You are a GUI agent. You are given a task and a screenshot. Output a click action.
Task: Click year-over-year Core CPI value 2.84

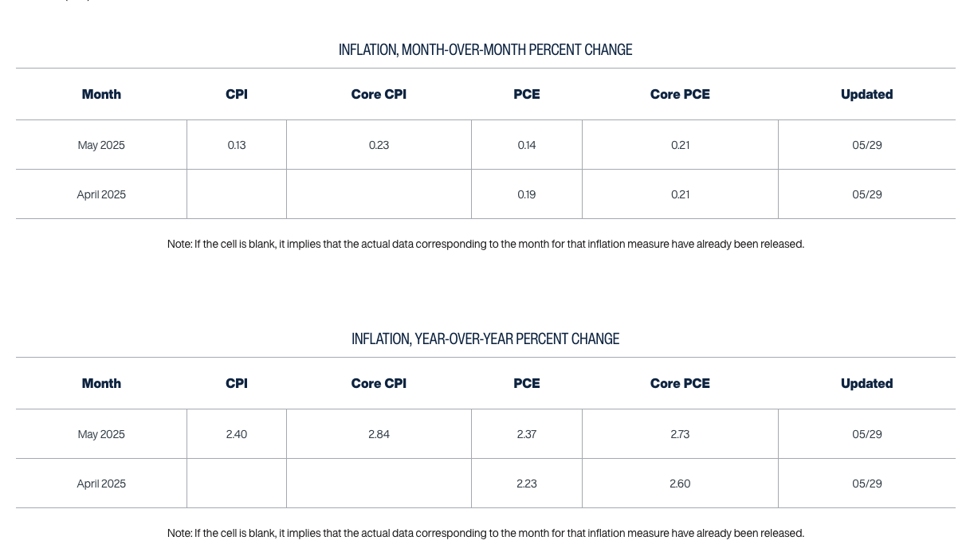point(379,434)
